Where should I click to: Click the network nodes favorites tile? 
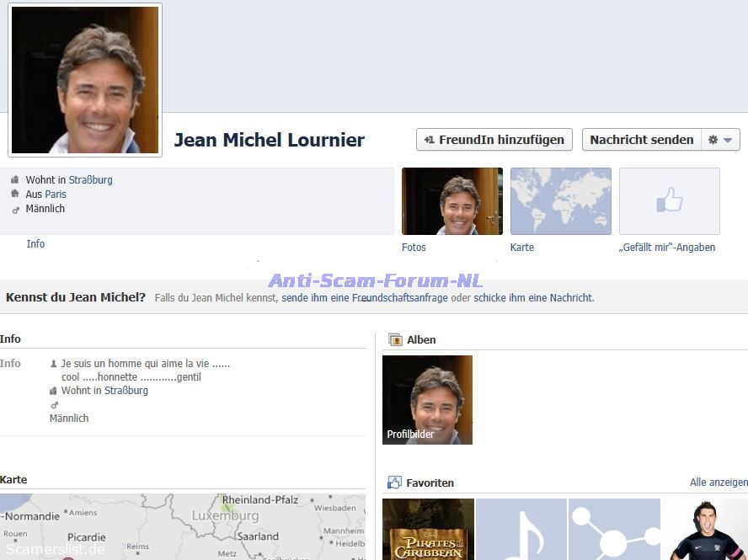[x=613, y=530]
